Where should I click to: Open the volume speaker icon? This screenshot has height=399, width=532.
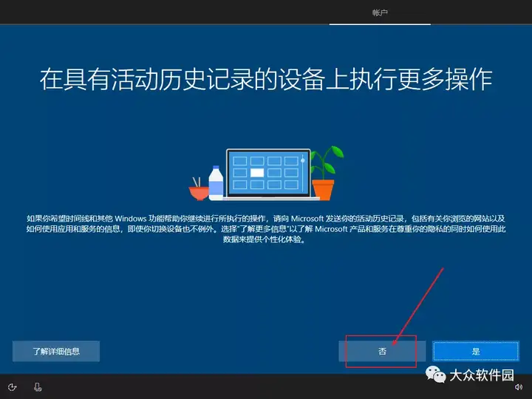(519, 387)
